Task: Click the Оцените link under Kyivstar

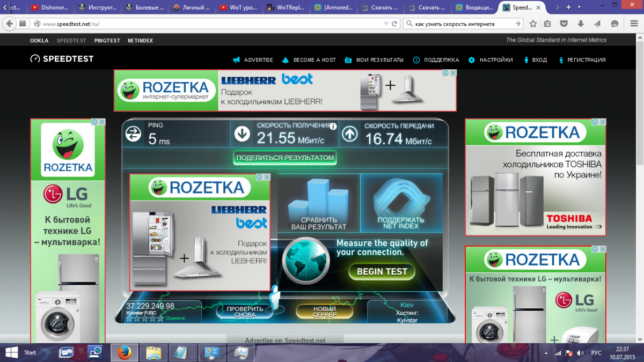Action: (175, 318)
